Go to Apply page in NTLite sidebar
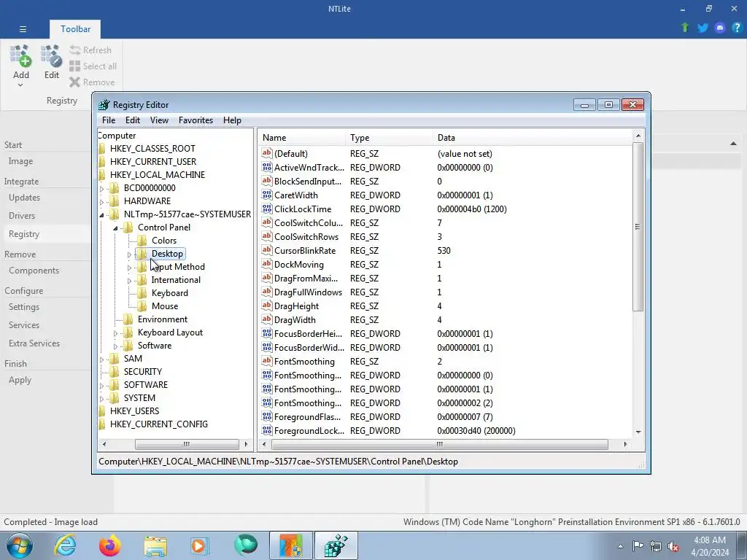The height and width of the screenshot is (560, 747). 20,380
